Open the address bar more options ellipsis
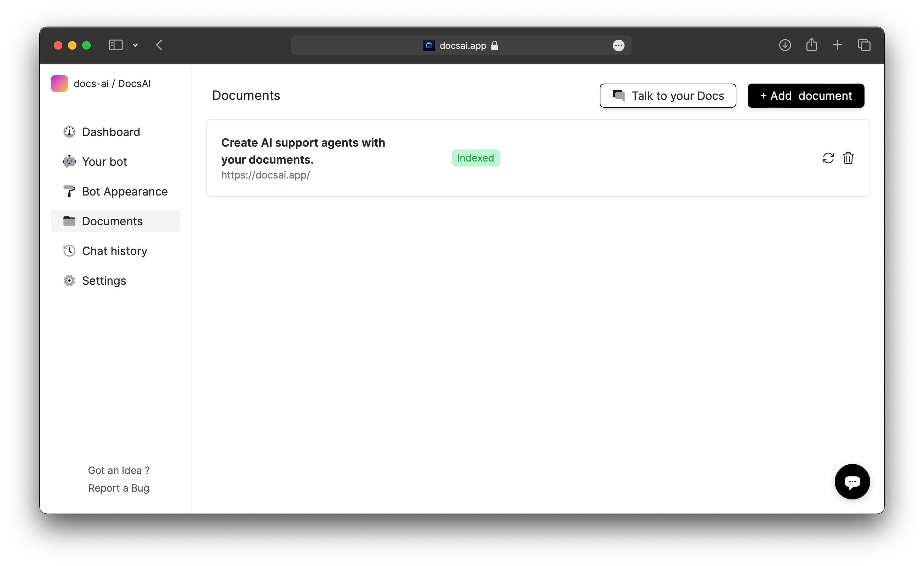The height and width of the screenshot is (566, 924). pos(618,45)
